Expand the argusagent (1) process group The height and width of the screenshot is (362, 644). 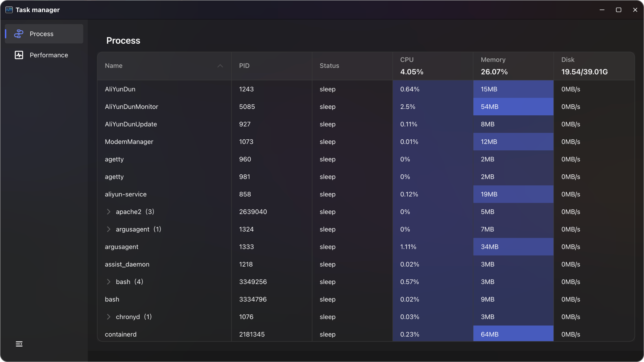[x=109, y=229]
